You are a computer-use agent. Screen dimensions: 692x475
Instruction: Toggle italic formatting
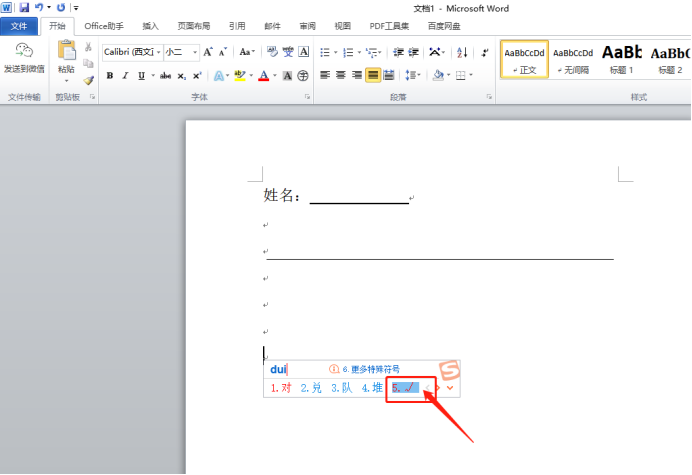point(125,76)
